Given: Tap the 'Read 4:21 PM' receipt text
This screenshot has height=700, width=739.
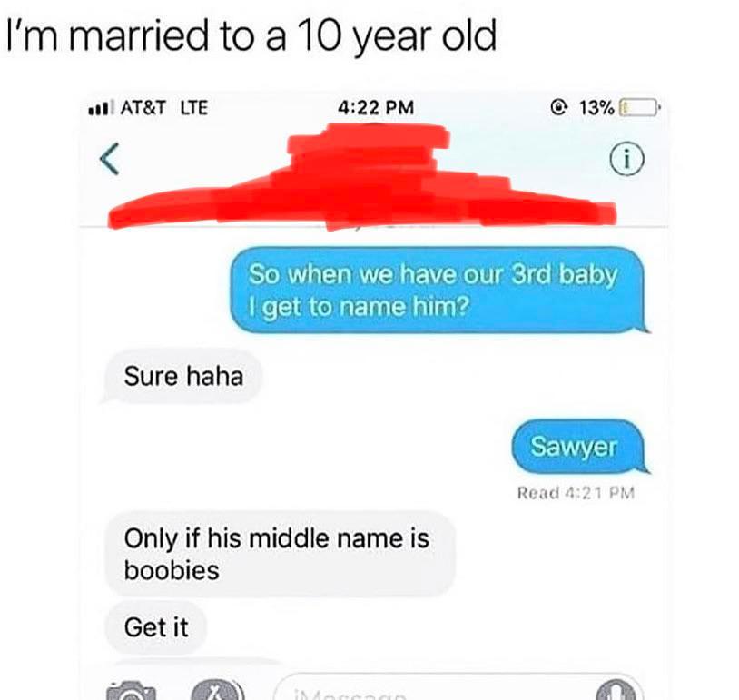Looking at the screenshot, I should pyautogui.click(x=576, y=493).
